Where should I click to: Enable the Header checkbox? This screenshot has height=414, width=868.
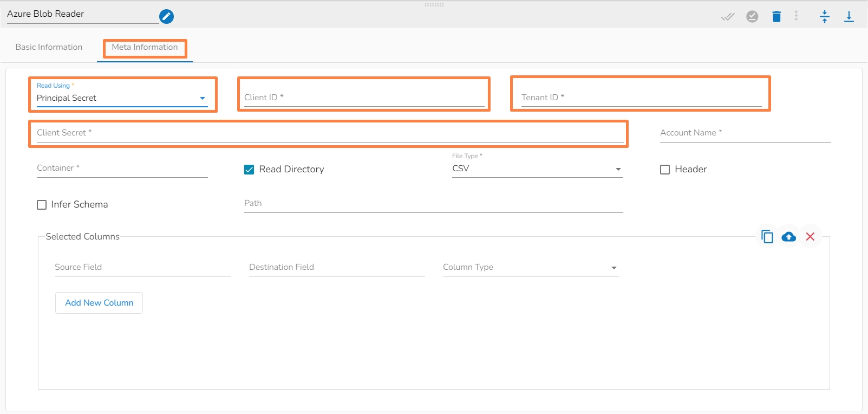click(x=665, y=170)
